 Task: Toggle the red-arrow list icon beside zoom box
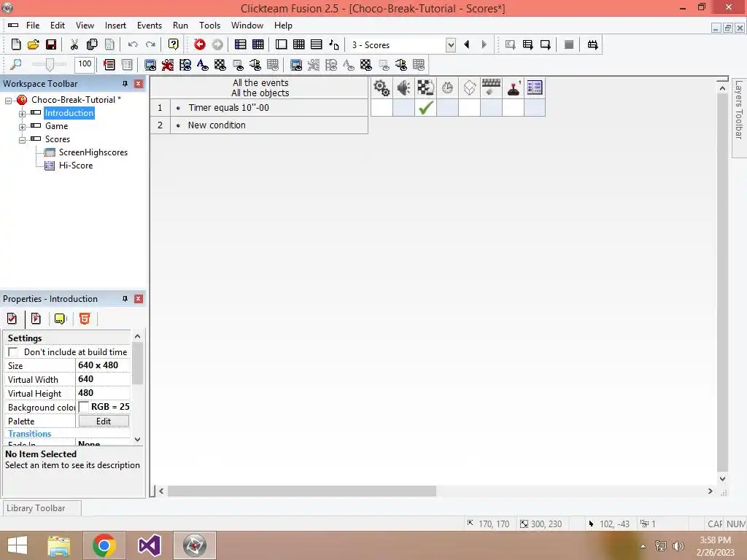click(109, 64)
